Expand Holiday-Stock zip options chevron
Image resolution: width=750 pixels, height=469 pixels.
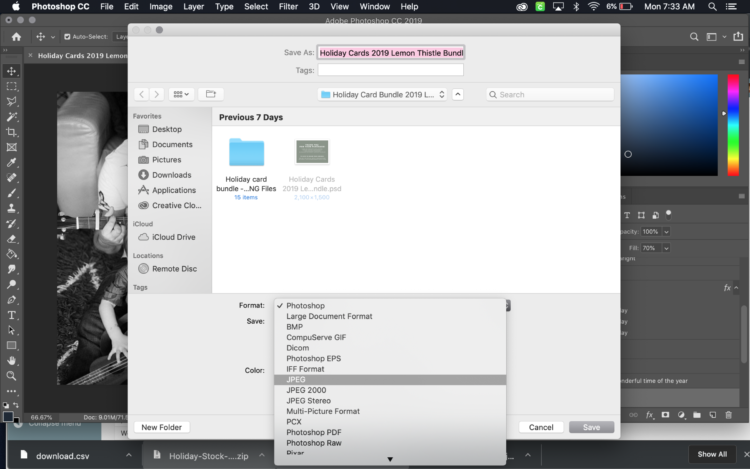point(262,455)
